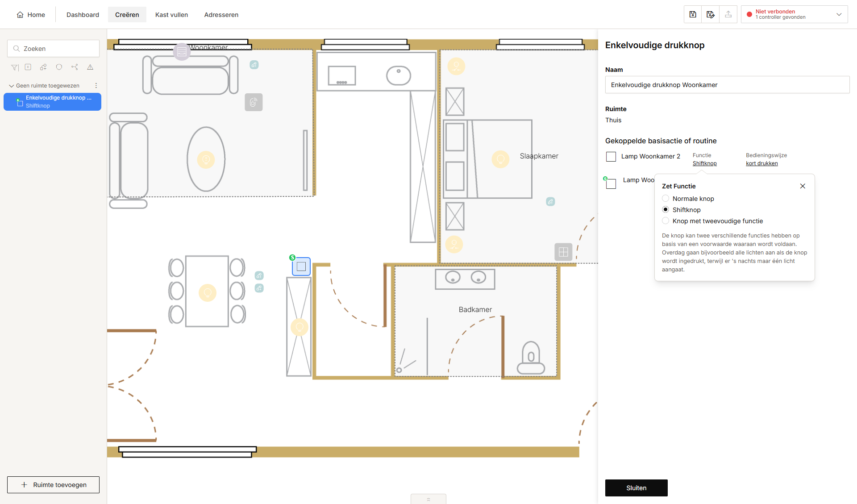Open the kort drukken bedieningswijze link
Image resolution: width=857 pixels, height=504 pixels.
761,163
